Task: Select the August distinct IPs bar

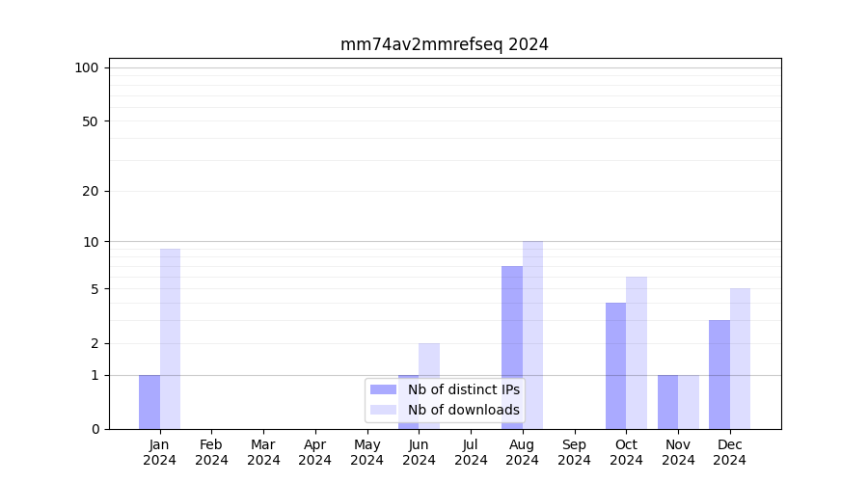Action: (512, 347)
